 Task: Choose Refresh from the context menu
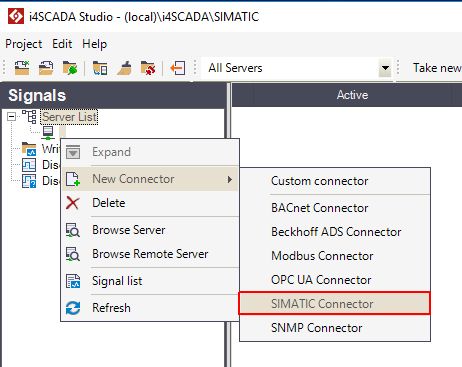(150, 308)
